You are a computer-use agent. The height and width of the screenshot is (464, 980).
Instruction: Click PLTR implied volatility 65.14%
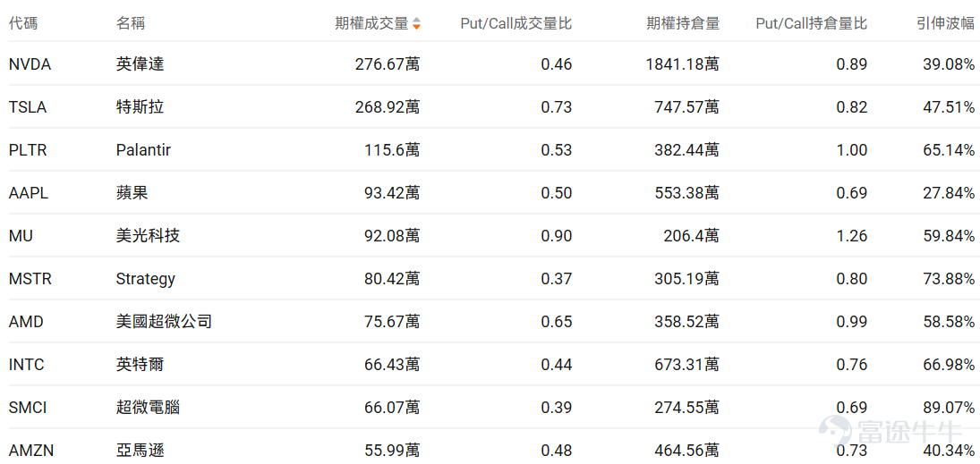coord(949,150)
